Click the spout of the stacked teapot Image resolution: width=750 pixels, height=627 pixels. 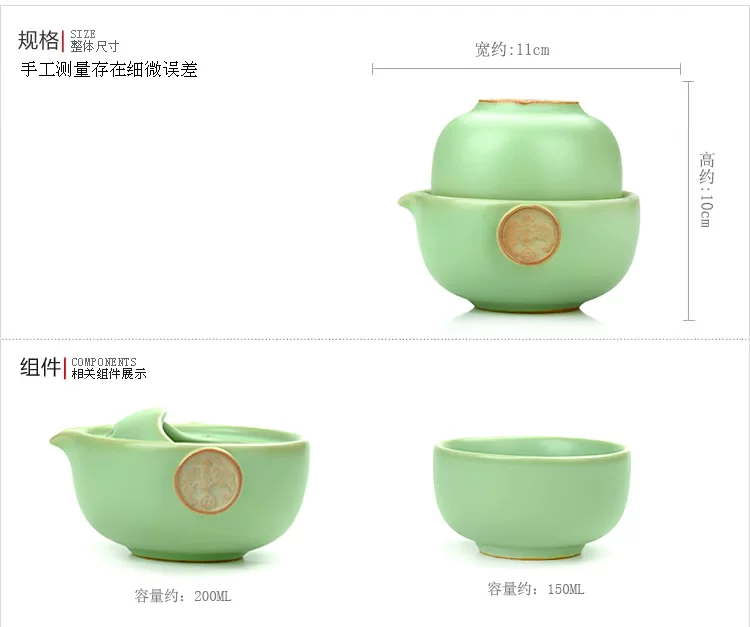(x=407, y=201)
